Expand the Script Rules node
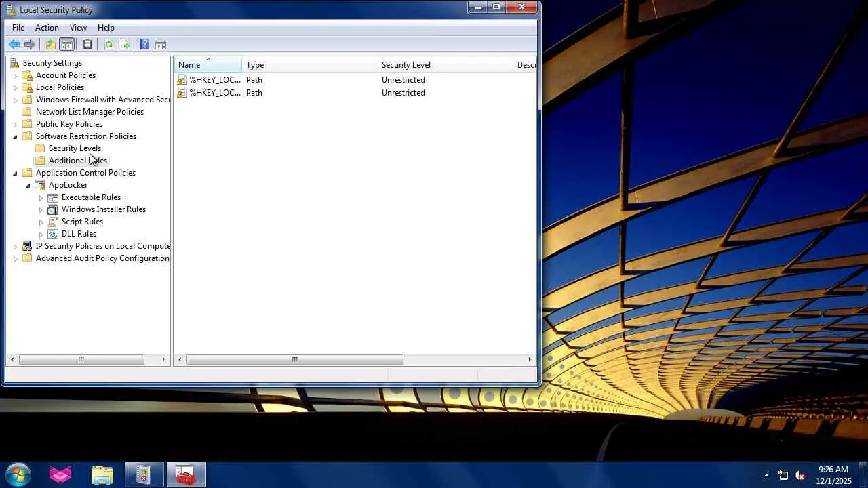868x488 pixels. tap(41, 222)
